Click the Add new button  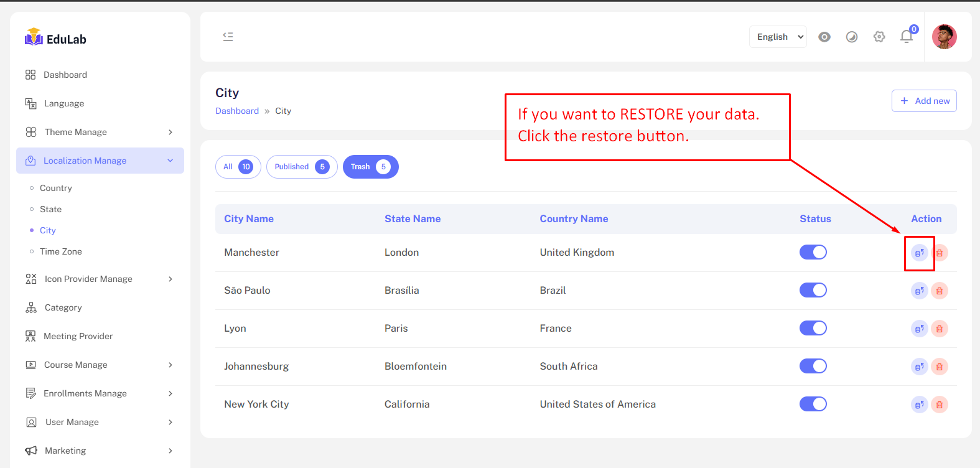click(924, 101)
